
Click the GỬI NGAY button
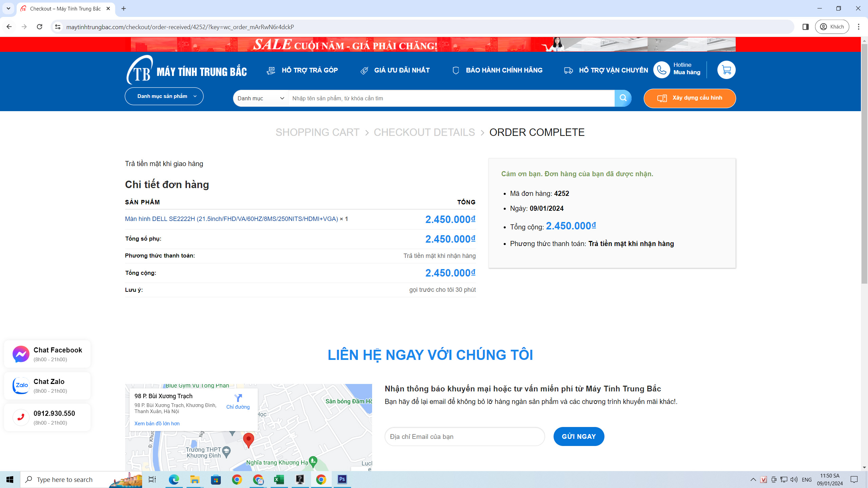tap(579, 436)
